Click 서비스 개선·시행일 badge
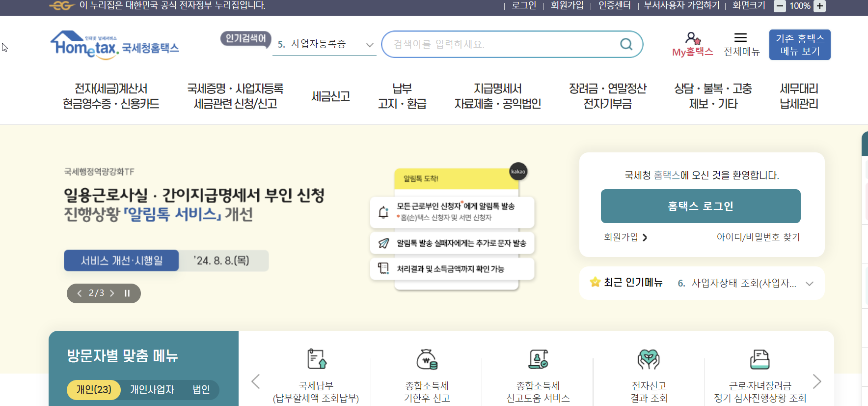Image resolution: width=868 pixels, height=406 pixels. pyautogui.click(x=121, y=261)
